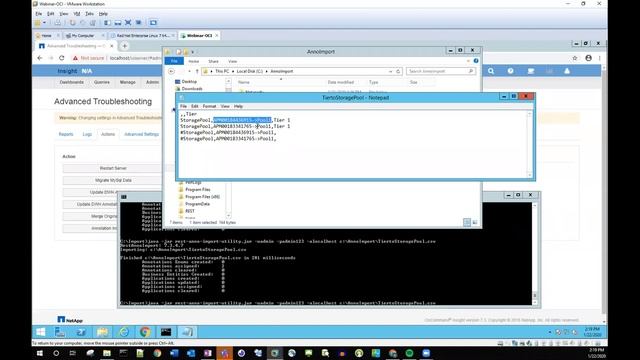This screenshot has height=360, width=640.
Task: Open the Chrome profile avatar icon
Action: point(588,58)
